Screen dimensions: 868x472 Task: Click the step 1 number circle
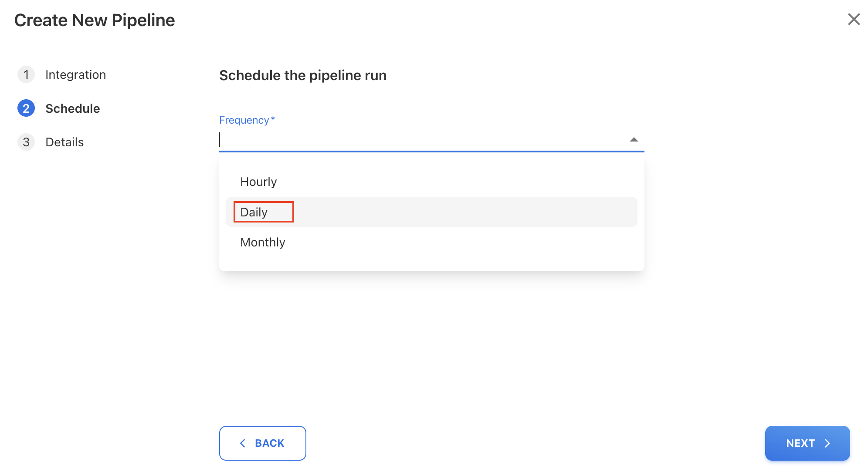tap(26, 75)
